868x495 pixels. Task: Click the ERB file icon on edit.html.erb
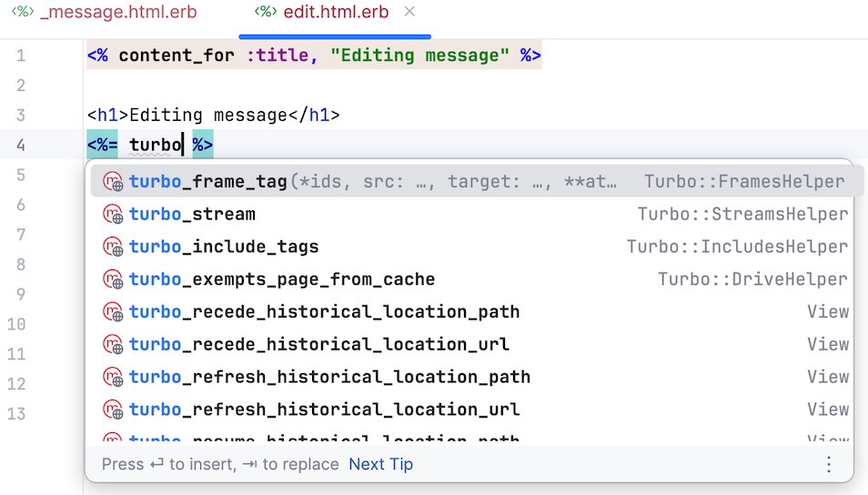click(x=265, y=12)
